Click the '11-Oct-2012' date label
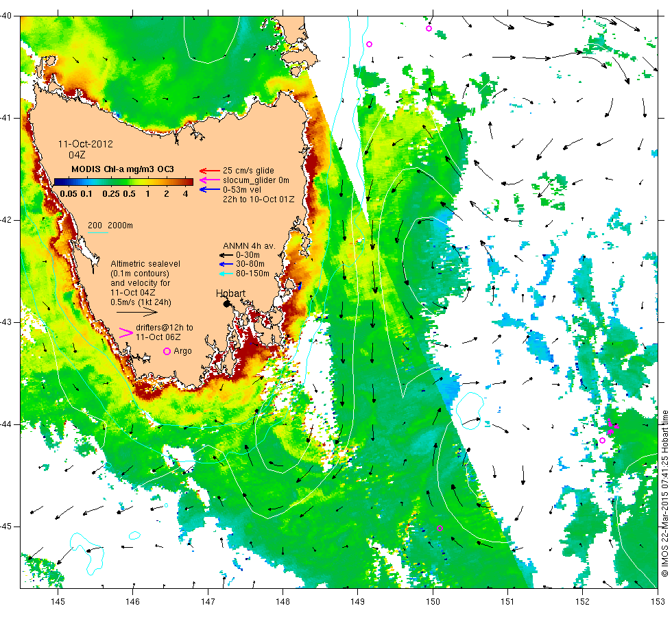The image size is (672, 617). tap(86, 144)
